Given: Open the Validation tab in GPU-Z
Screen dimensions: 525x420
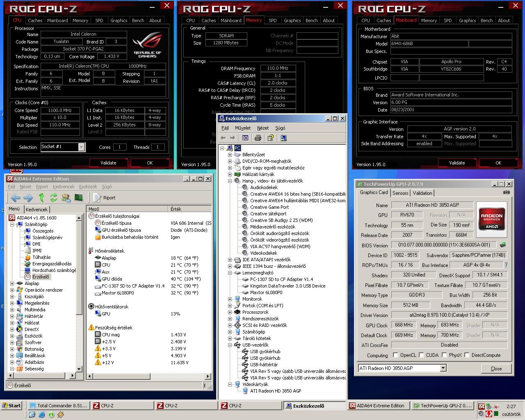Looking at the screenshot, I should coord(422,193).
